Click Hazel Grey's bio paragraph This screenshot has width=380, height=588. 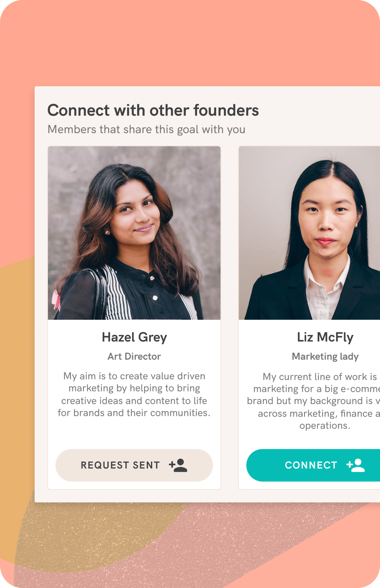134,394
